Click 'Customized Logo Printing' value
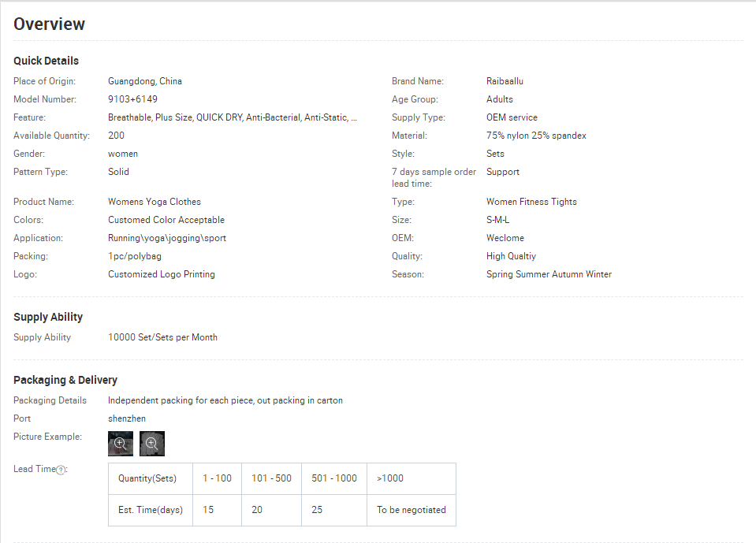Screen dimensions: 756x543 coord(162,274)
